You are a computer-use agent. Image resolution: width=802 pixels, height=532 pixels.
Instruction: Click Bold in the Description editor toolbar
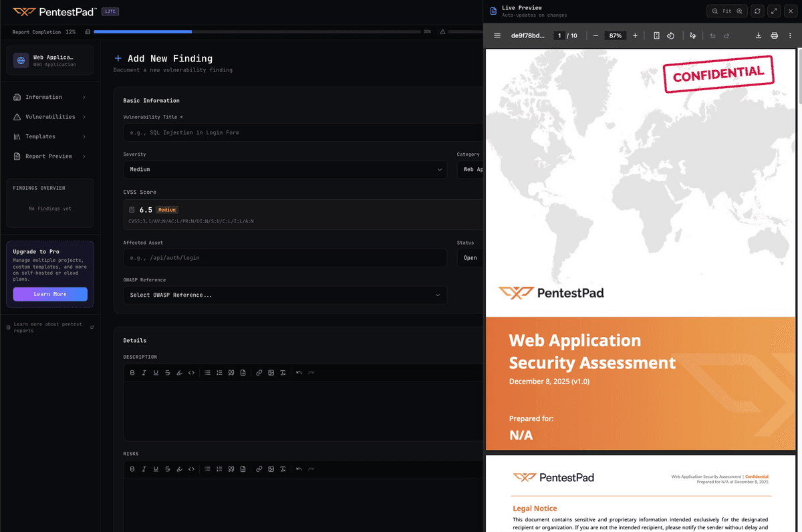pos(132,372)
